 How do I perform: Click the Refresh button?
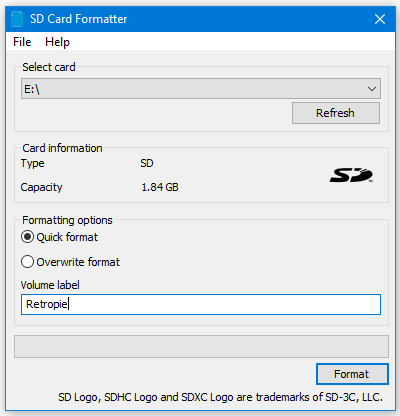tap(336, 113)
